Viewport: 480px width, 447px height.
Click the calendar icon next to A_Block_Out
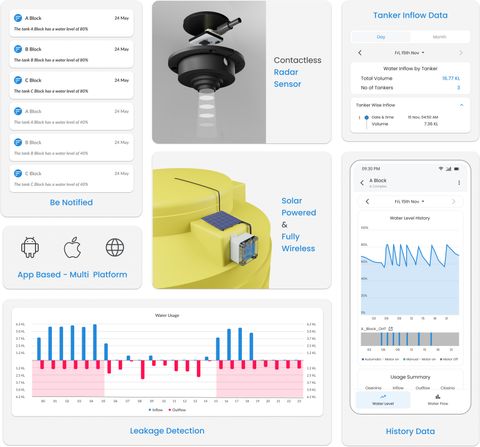click(x=391, y=329)
